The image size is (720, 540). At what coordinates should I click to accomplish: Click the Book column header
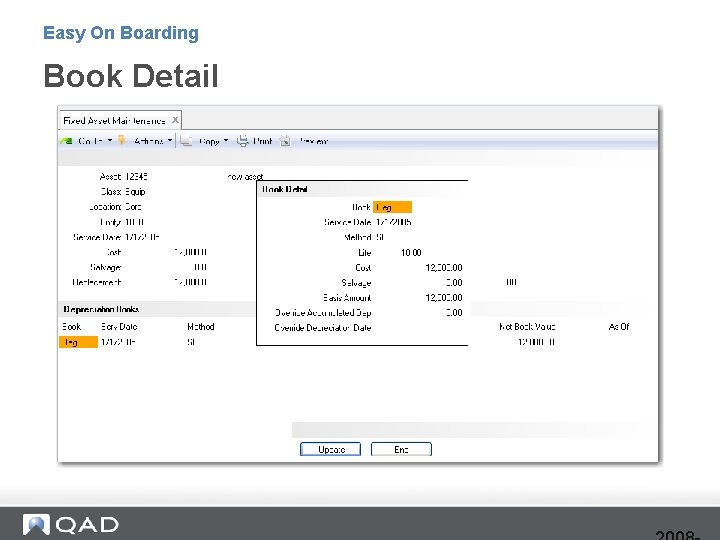[72, 327]
